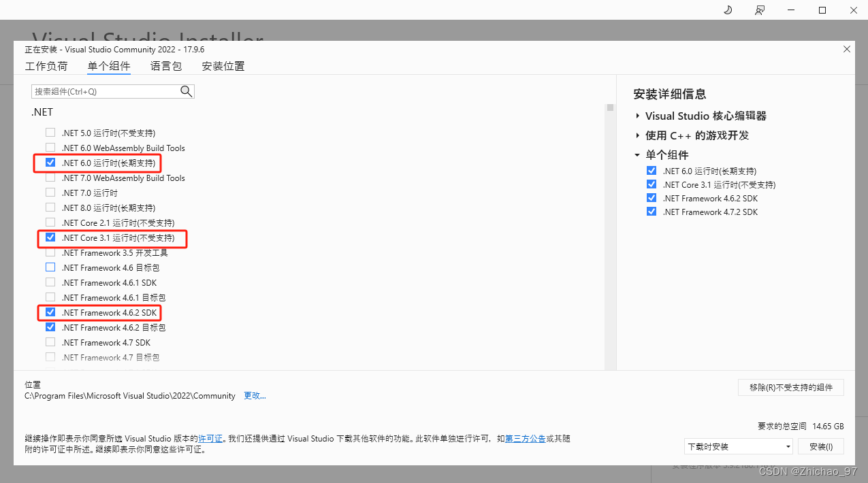
Task: Check .NET Framework 4.6.1 SDK checkbox
Action: 50,282
